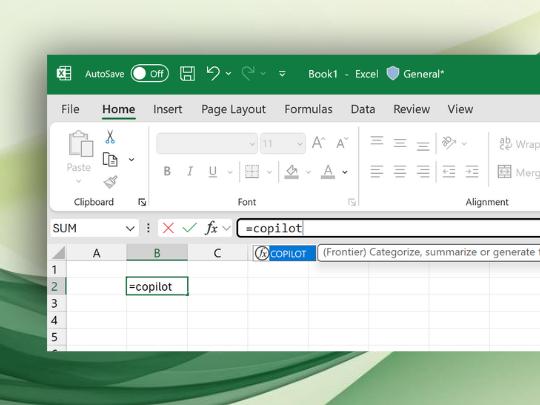Open the font size dropdown
Viewport: 540px width, 405px height.
click(x=300, y=144)
